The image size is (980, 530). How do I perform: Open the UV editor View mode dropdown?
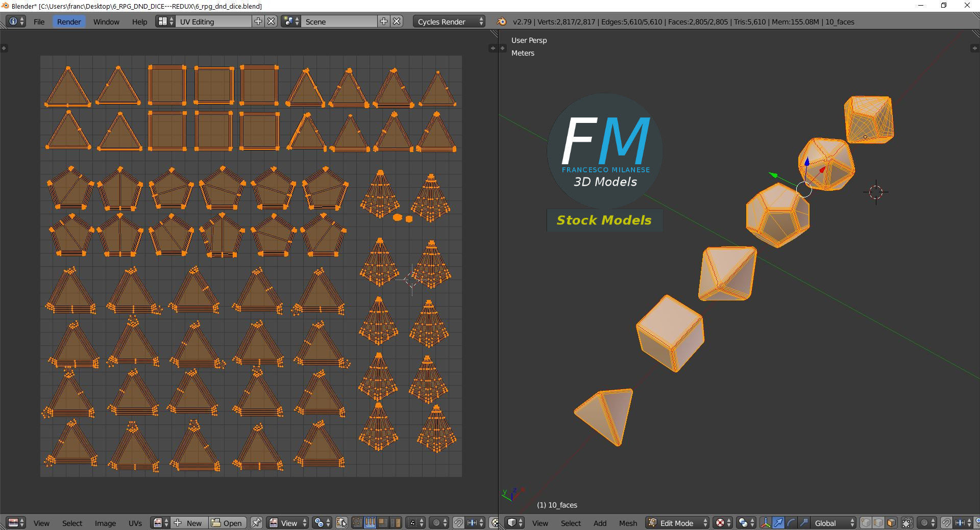[x=288, y=523]
